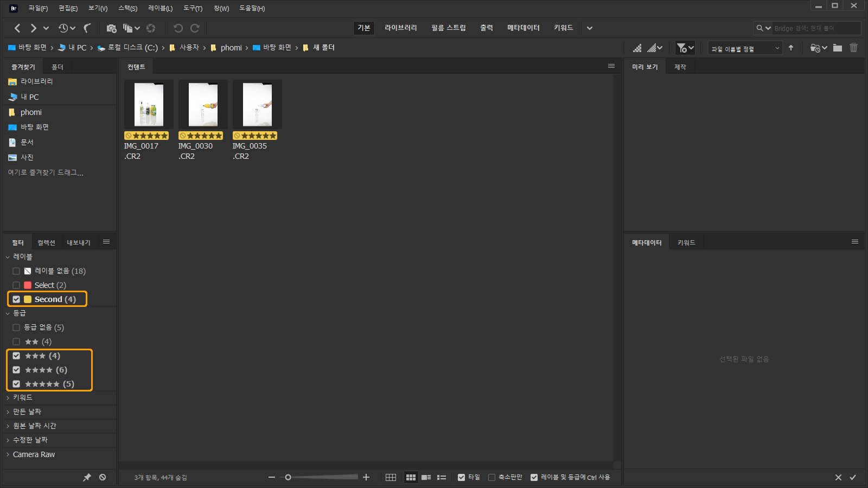This screenshot has height=488, width=868.
Task: Check the 'Select (2)' label filter
Action: click(16, 285)
